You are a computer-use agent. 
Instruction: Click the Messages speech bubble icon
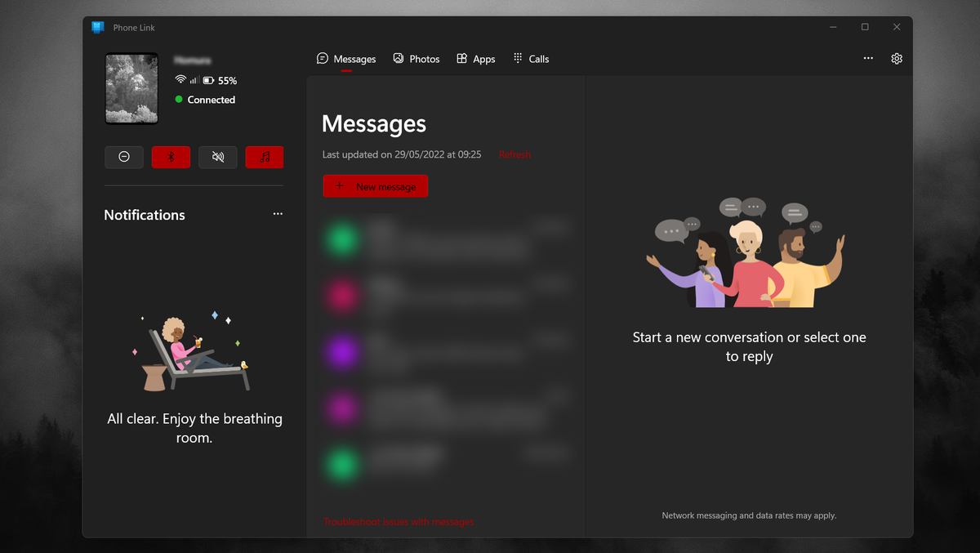(322, 58)
